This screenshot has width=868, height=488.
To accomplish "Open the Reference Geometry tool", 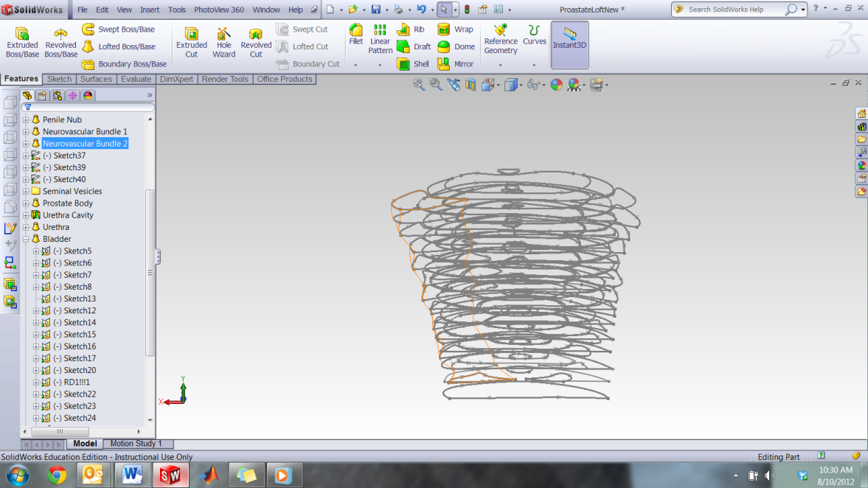I will coord(501,39).
